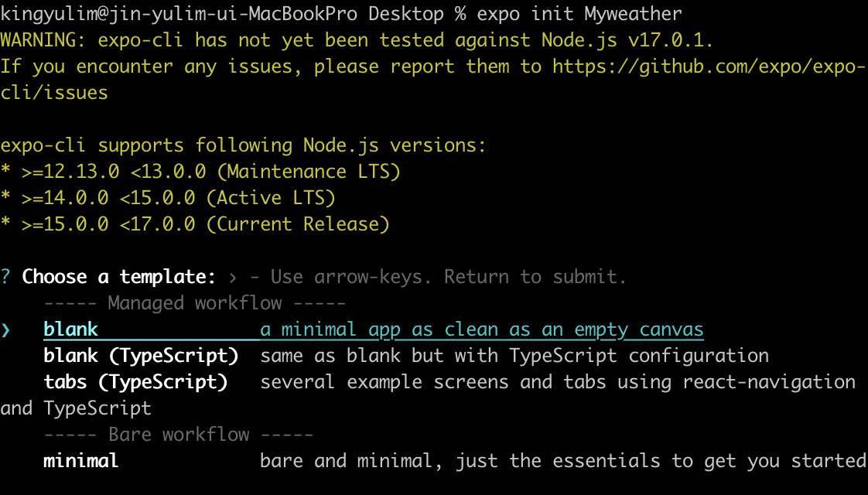Click the tabs template description text
The width and height of the screenshot is (868, 495).
(x=557, y=381)
